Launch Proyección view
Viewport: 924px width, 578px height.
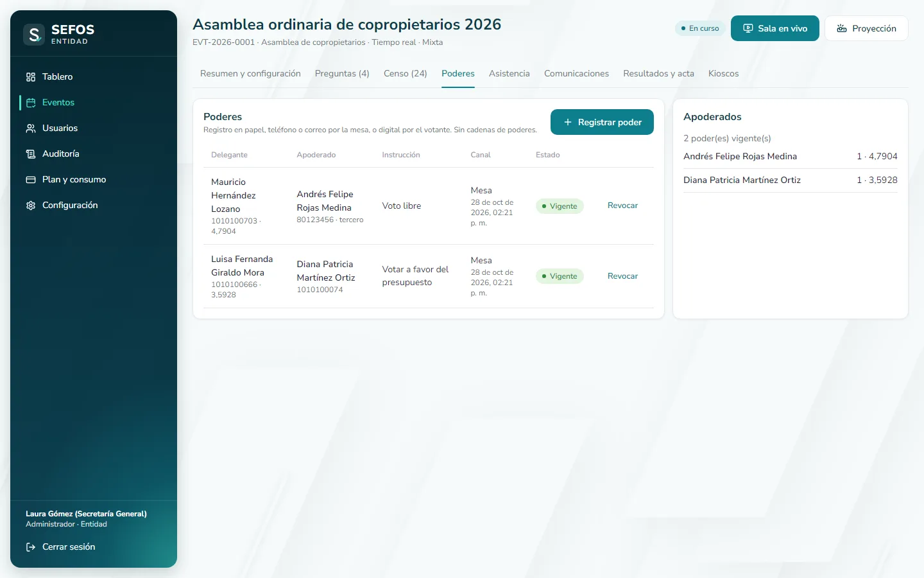[866, 28]
